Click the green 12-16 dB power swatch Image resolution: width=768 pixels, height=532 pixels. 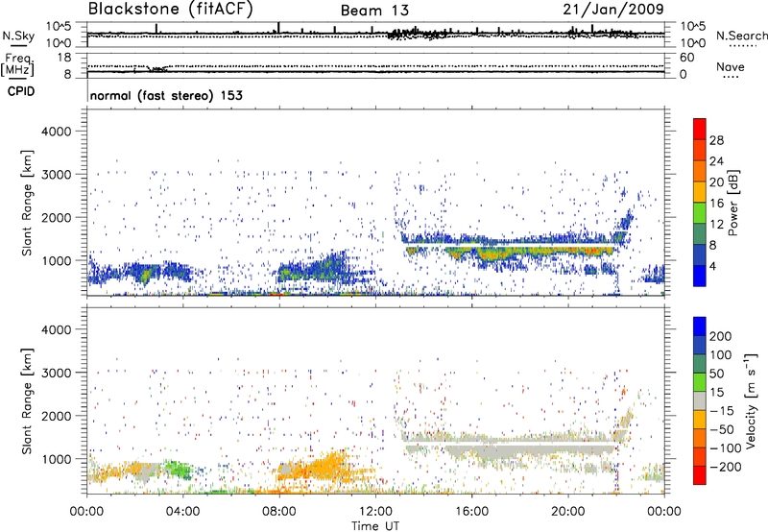(x=700, y=212)
